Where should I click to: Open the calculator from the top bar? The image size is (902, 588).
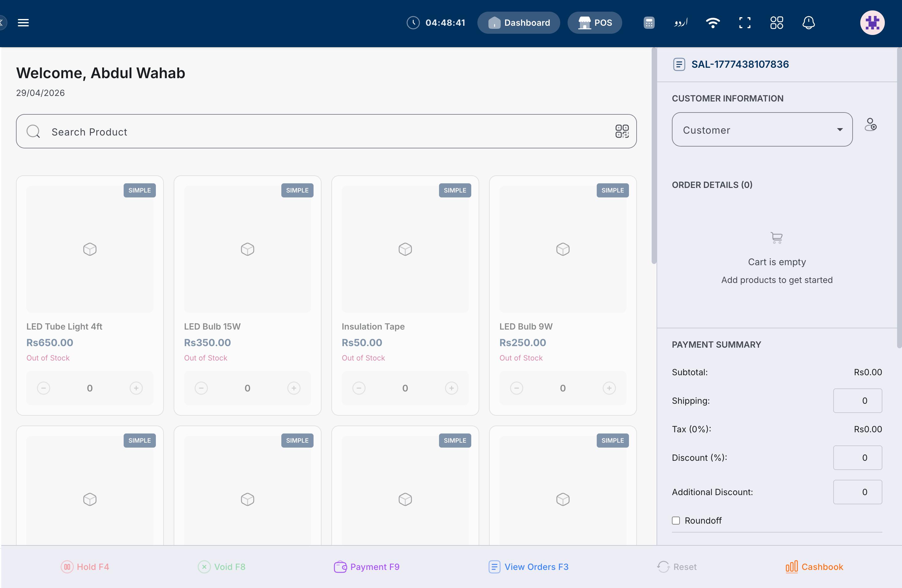click(649, 23)
